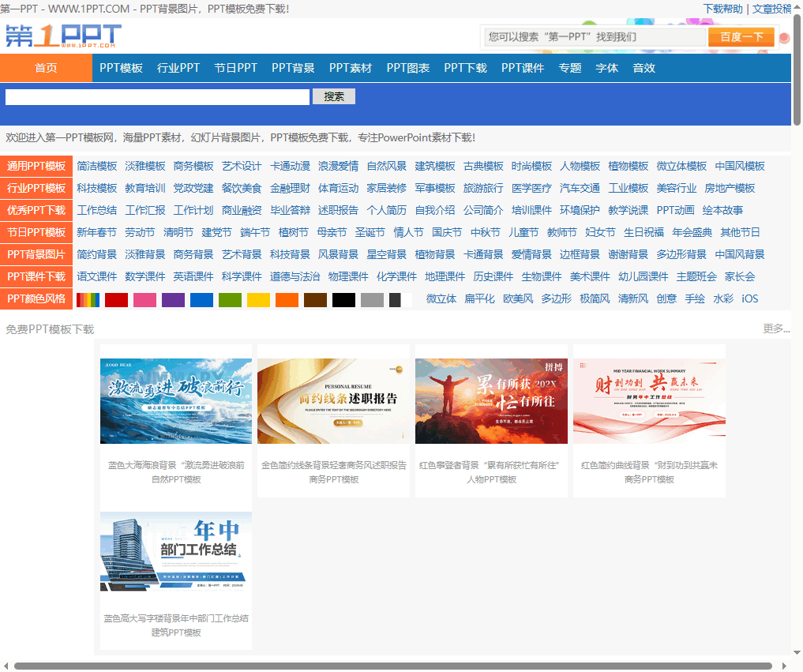Pick the red color style swatch
The width and height of the screenshot is (803, 672).
click(116, 299)
